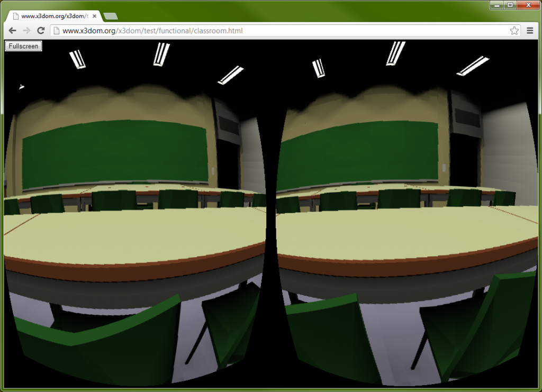Click the forward navigation arrow
Viewport: 542px width, 392px height.
pos(26,30)
